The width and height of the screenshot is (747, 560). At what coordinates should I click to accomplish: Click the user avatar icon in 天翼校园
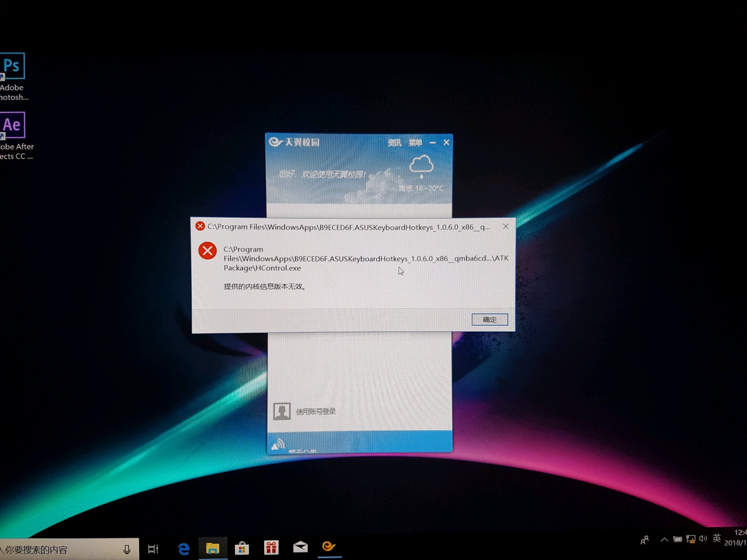point(282,411)
